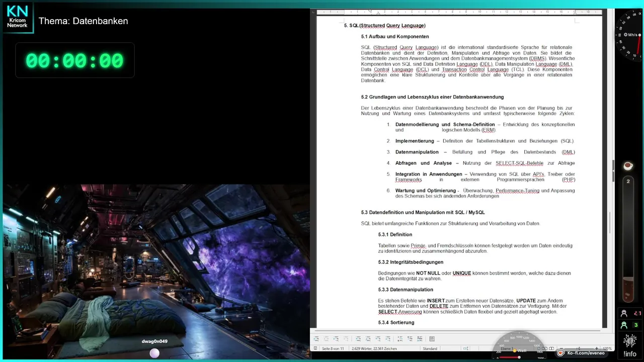Viewport: 644px width, 362px height.
Task: Adjust the zoom slider handle in status bar
Action: click(579, 348)
